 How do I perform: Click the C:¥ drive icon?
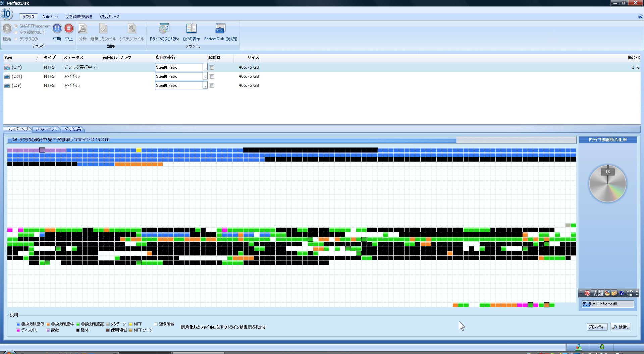[7, 67]
